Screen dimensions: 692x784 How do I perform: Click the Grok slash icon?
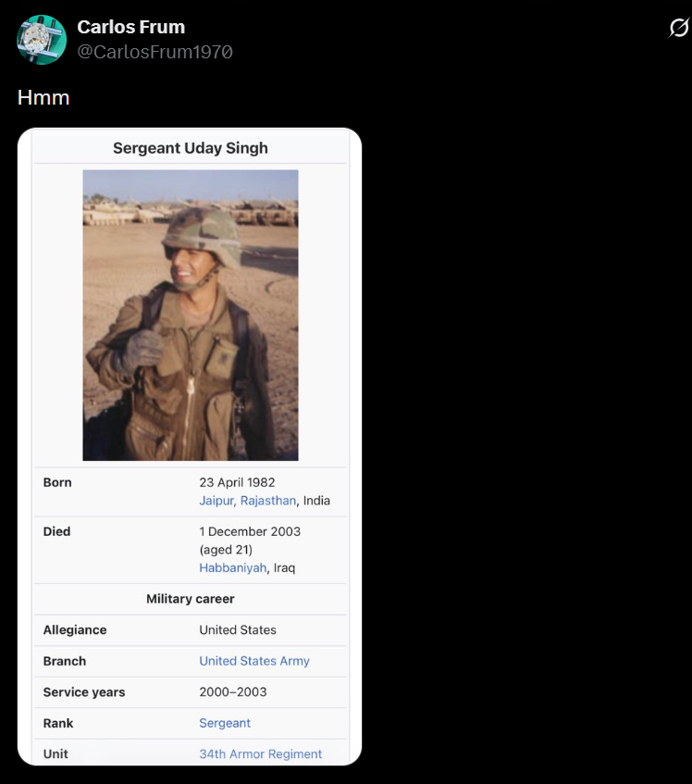pos(678,28)
